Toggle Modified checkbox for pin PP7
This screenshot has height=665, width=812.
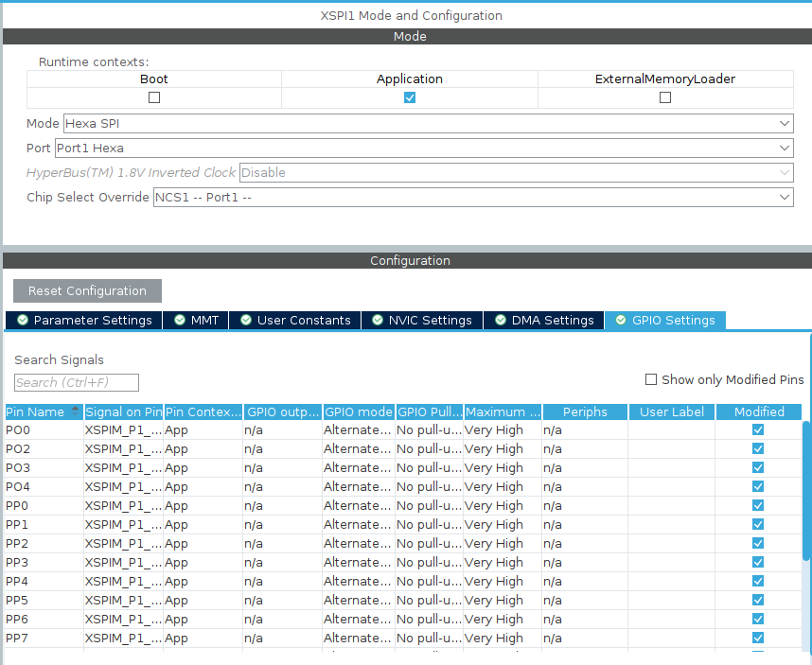point(758,638)
